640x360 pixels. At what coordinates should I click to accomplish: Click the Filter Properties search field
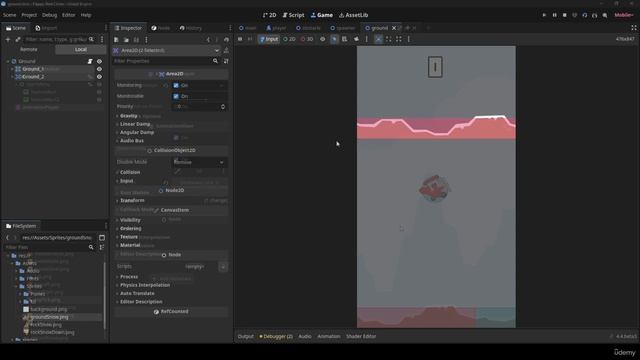tap(166, 61)
